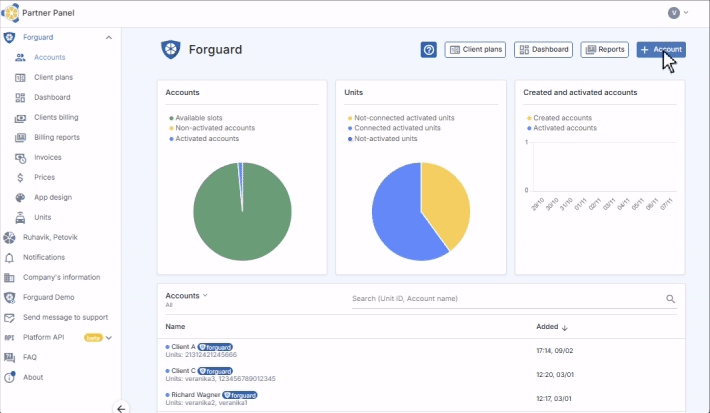Open Send message to support
Image resolution: width=710 pixels, height=413 pixels.
(66, 317)
